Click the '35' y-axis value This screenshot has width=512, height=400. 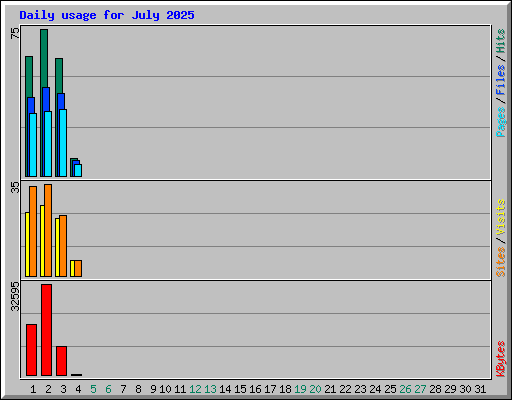click(x=15, y=187)
